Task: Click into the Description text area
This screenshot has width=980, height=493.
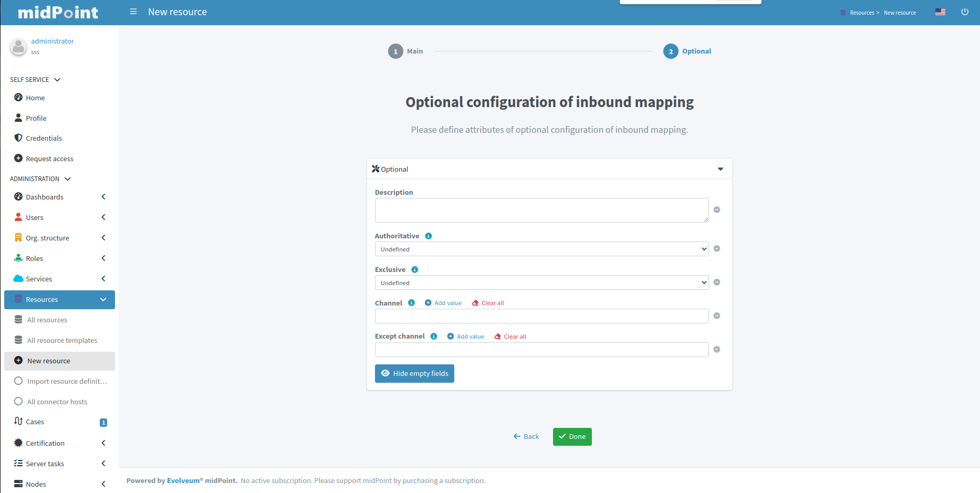Action: pos(541,211)
